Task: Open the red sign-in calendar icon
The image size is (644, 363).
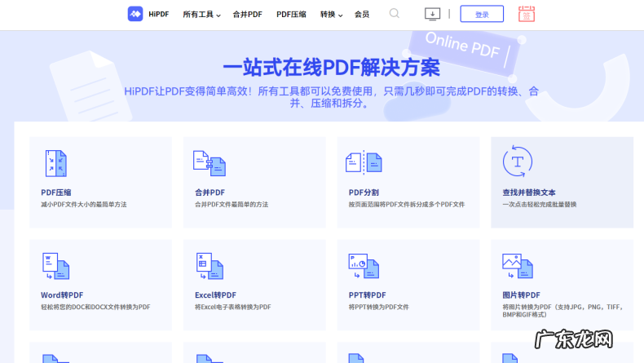Action: 527,14
